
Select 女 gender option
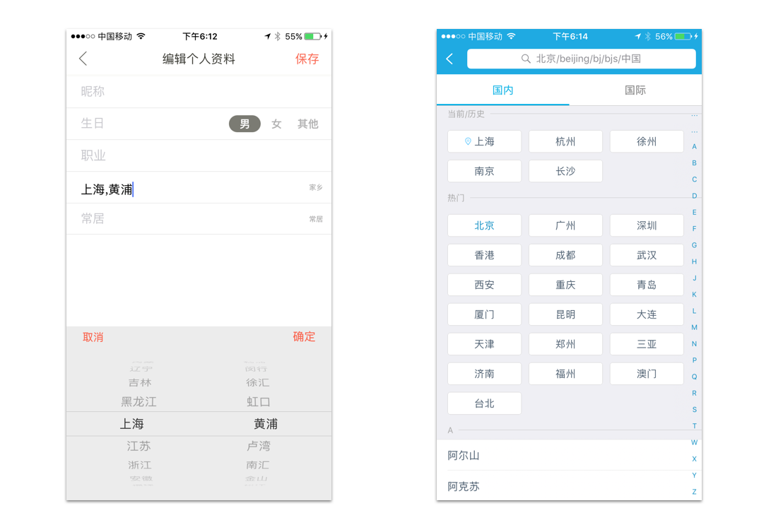[276, 124]
